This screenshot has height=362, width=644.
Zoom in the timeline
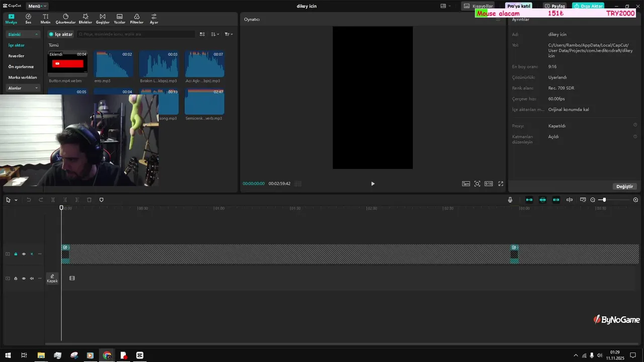(x=635, y=200)
